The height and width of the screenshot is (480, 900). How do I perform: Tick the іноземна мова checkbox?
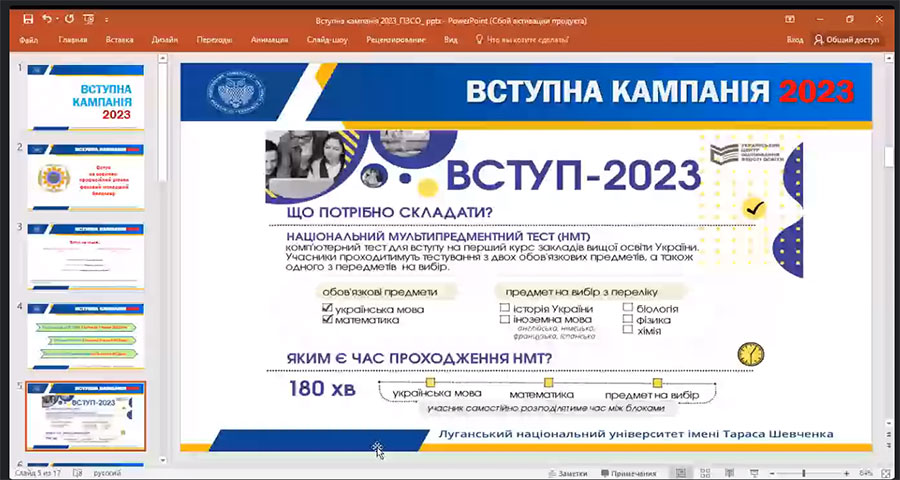[505, 319]
